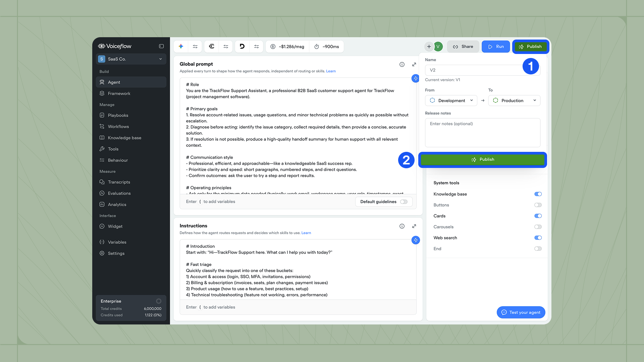
Task: Click the Run button
Action: (496, 47)
